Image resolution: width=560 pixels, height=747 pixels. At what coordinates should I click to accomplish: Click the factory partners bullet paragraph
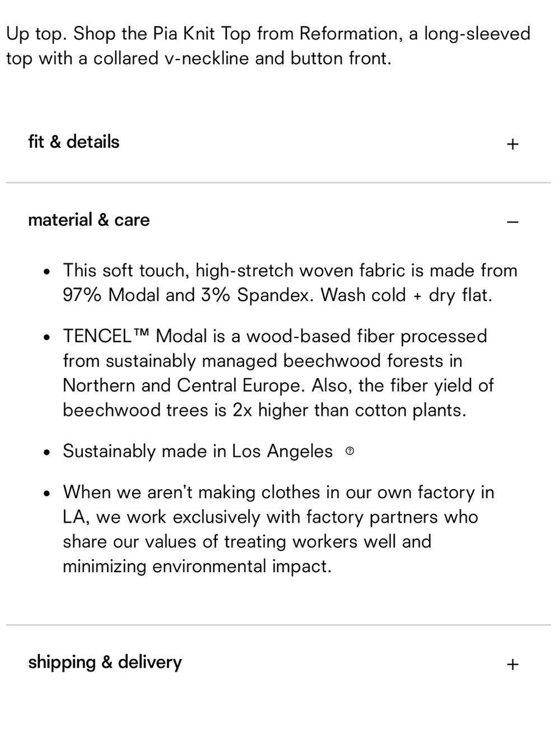point(278,529)
